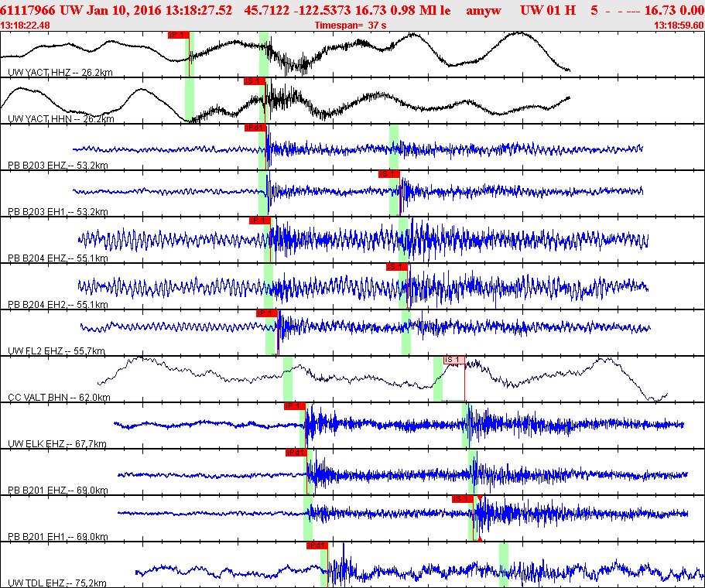Click the iS 1 pick flag on B203 EH1
705x588 pixels.
(388, 174)
